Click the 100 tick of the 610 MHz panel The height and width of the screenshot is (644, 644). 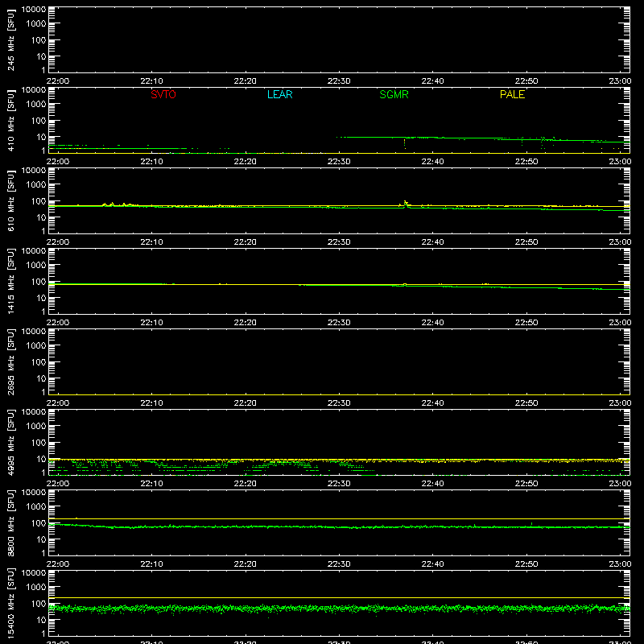(39, 201)
